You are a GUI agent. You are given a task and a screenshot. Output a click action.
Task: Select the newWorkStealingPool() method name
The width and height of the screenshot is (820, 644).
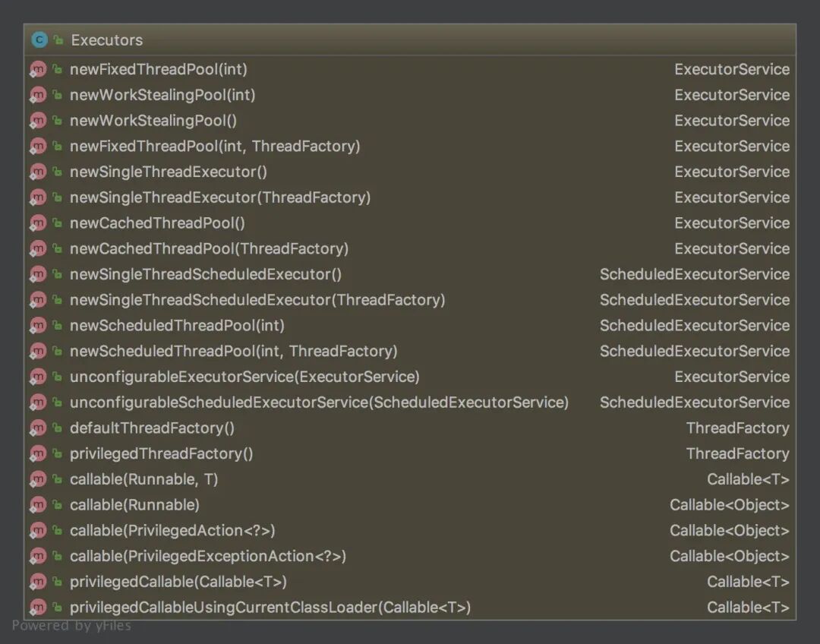pos(153,120)
